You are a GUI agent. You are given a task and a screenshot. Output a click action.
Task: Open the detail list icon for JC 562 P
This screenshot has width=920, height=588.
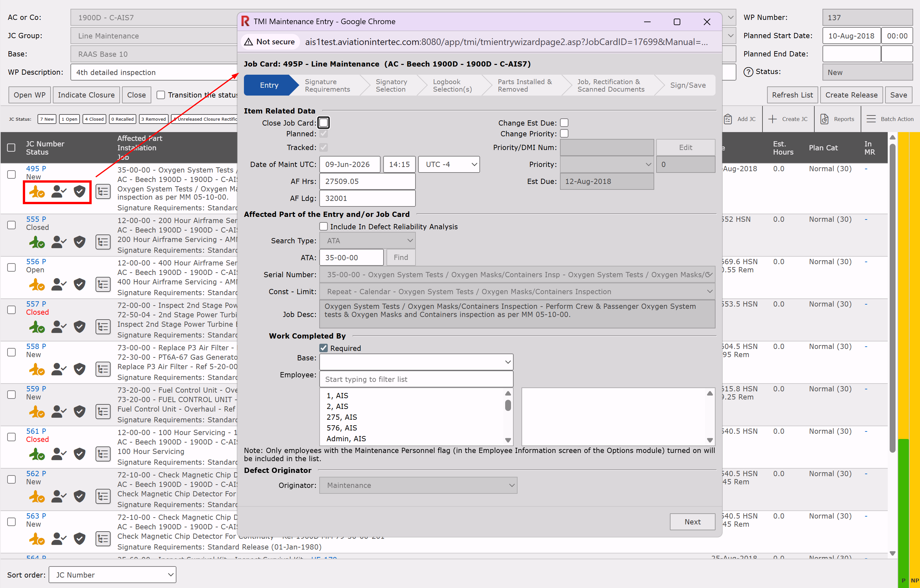coord(103,497)
